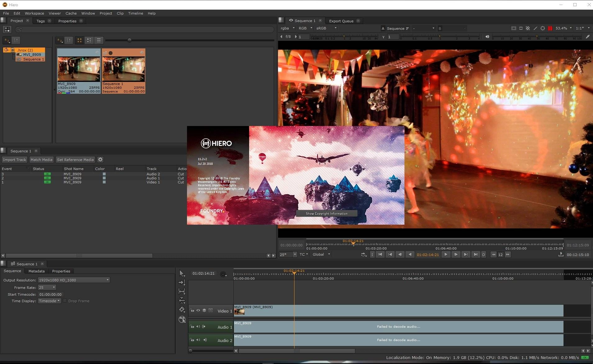Switch project bin to icon view

pyautogui.click(x=80, y=40)
